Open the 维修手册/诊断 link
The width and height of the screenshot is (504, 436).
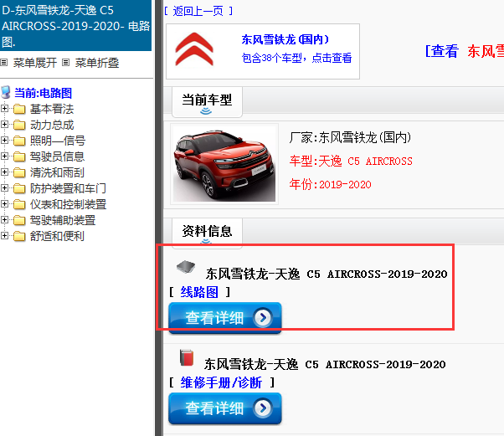tap(221, 382)
